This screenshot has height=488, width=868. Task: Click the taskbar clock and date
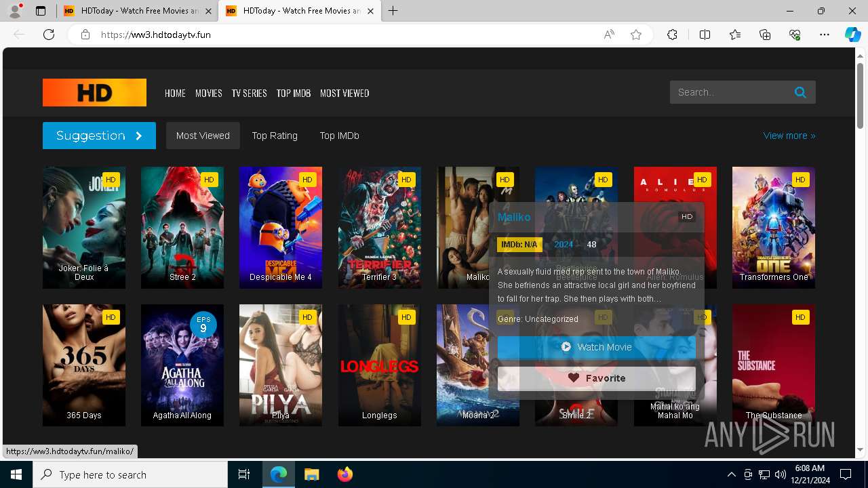pyautogui.click(x=810, y=474)
